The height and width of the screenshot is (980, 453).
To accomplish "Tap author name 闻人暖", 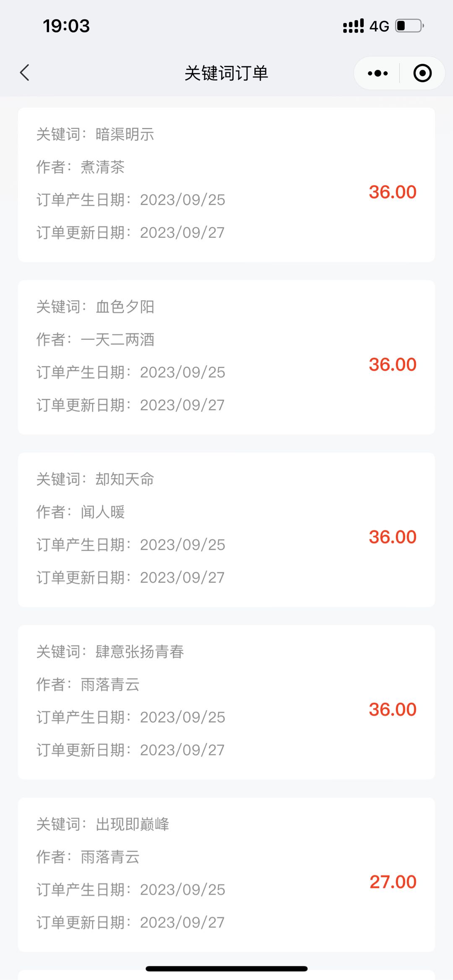I will click(x=102, y=512).
